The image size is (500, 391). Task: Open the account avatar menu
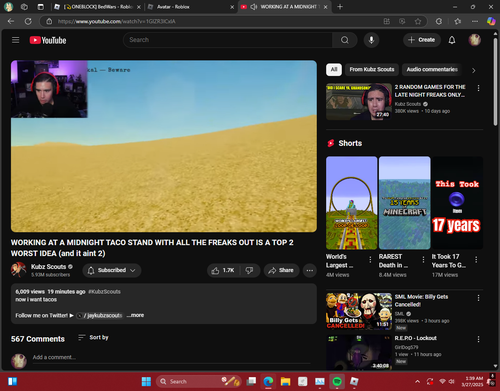click(x=475, y=40)
